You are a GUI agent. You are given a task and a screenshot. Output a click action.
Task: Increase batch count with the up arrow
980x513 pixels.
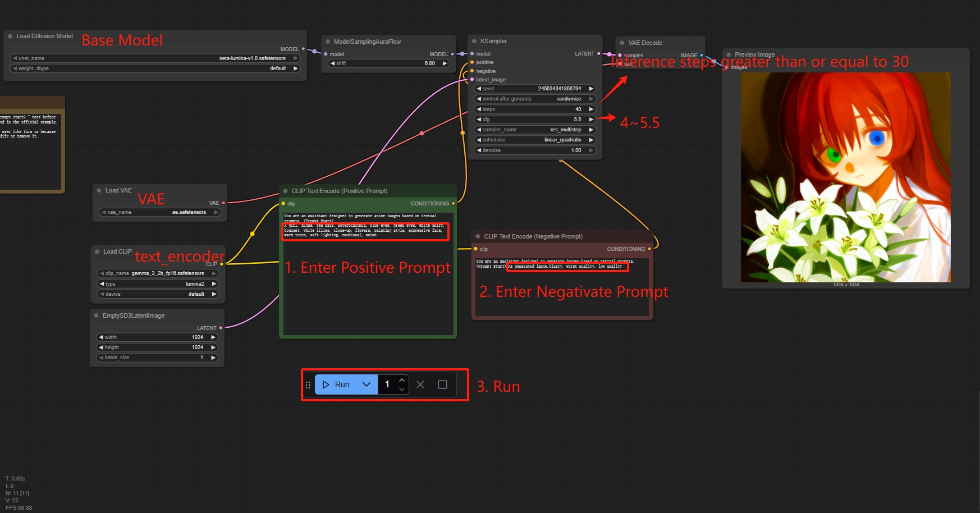[402, 381]
